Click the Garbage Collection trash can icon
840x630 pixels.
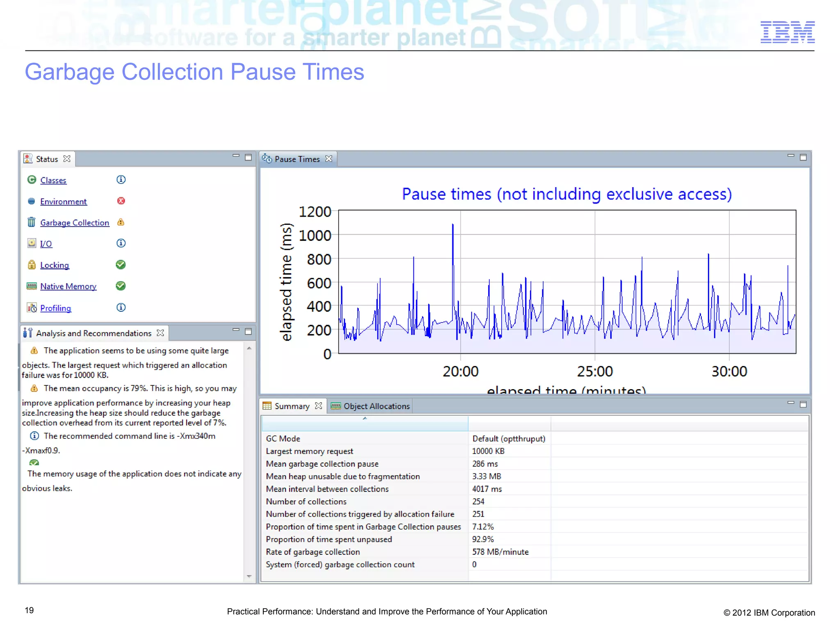[32, 222]
